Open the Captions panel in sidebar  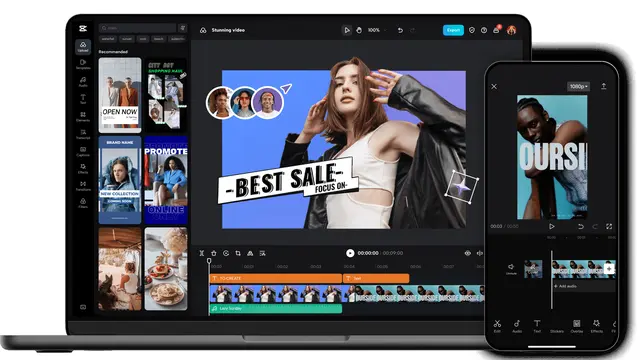click(x=83, y=151)
